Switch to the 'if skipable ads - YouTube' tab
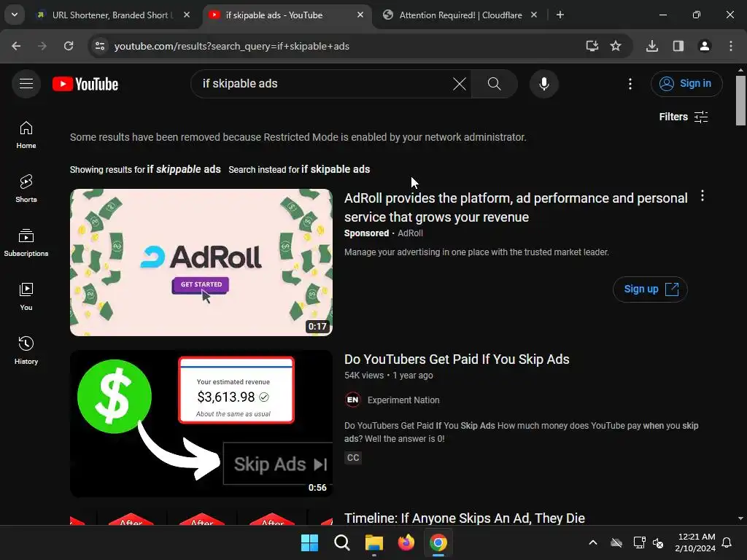The width and height of the screenshot is (747, 560). point(287,15)
